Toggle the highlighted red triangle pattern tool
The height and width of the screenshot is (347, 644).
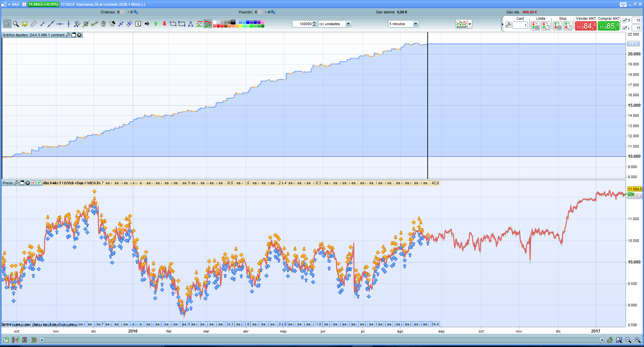208,24
